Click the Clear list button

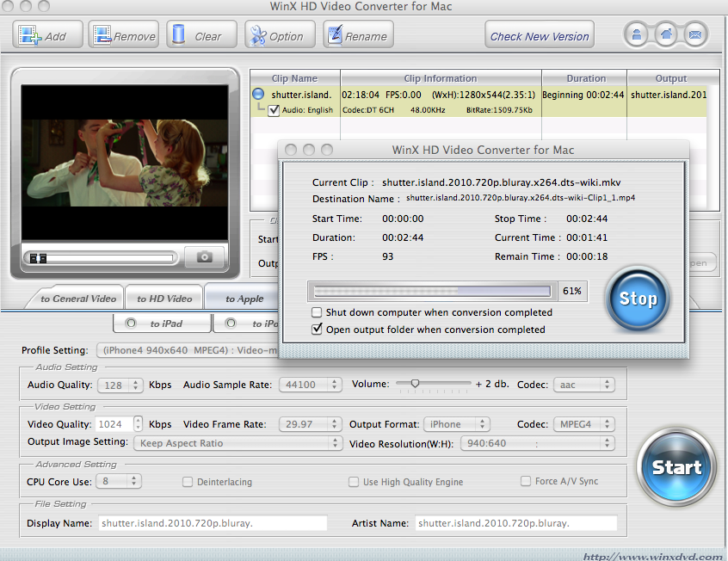click(201, 34)
